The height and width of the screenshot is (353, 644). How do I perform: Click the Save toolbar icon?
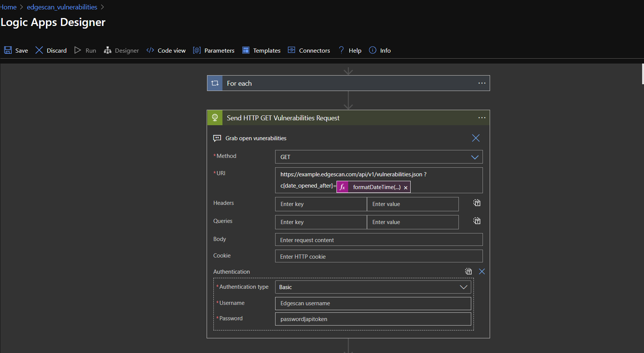pos(8,50)
